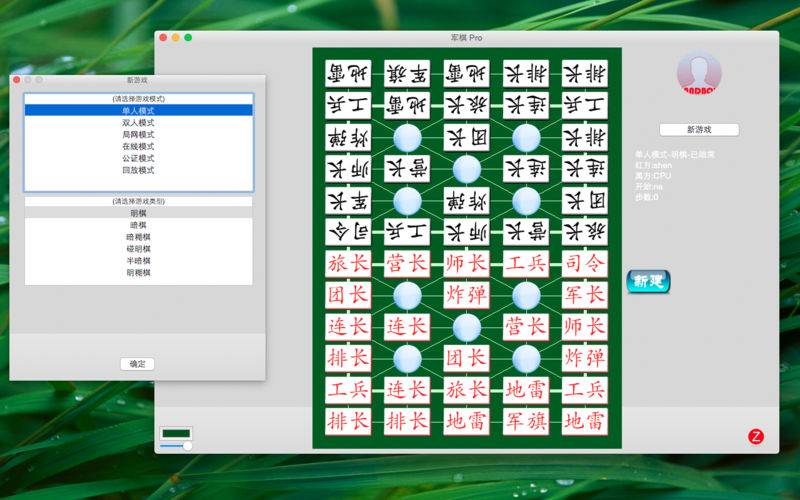The height and width of the screenshot is (500, 800).
Task: Click the teal 新建 button
Action: tap(648, 281)
